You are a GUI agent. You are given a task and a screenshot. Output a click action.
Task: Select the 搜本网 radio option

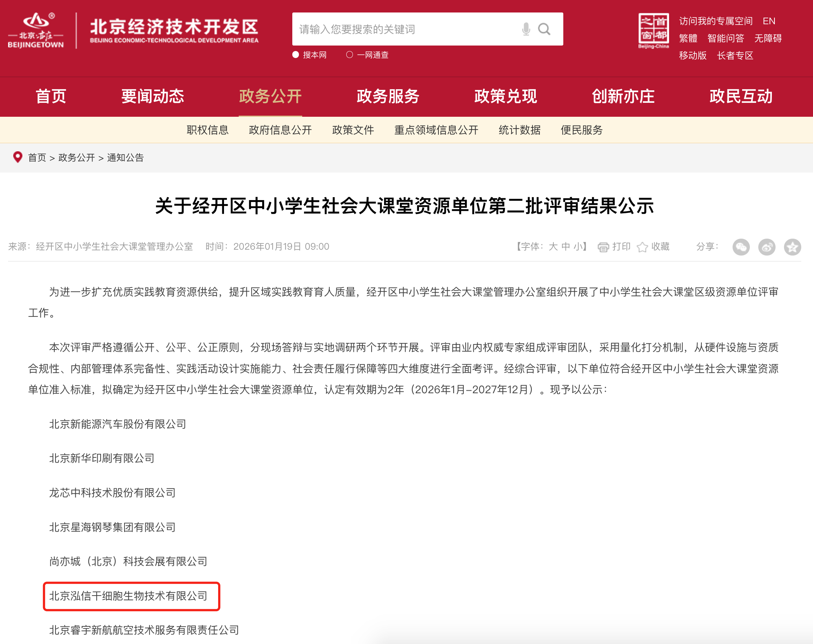coord(296,55)
